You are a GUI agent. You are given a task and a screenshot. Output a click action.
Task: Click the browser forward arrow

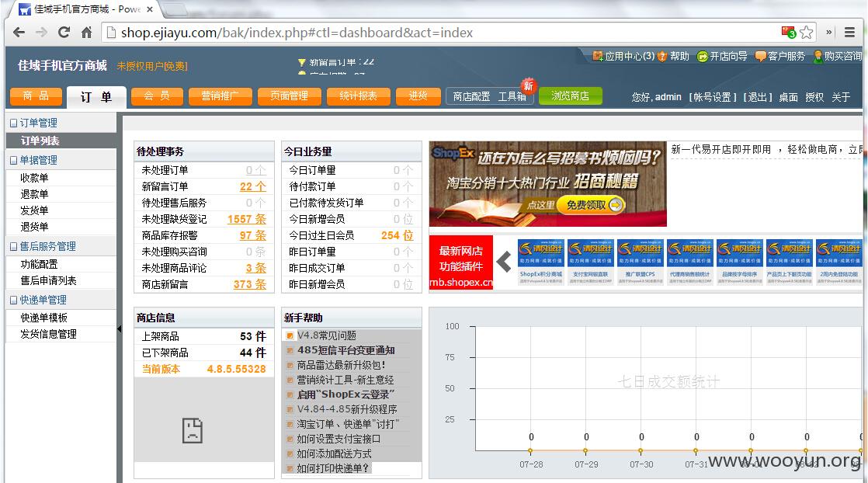point(41,32)
